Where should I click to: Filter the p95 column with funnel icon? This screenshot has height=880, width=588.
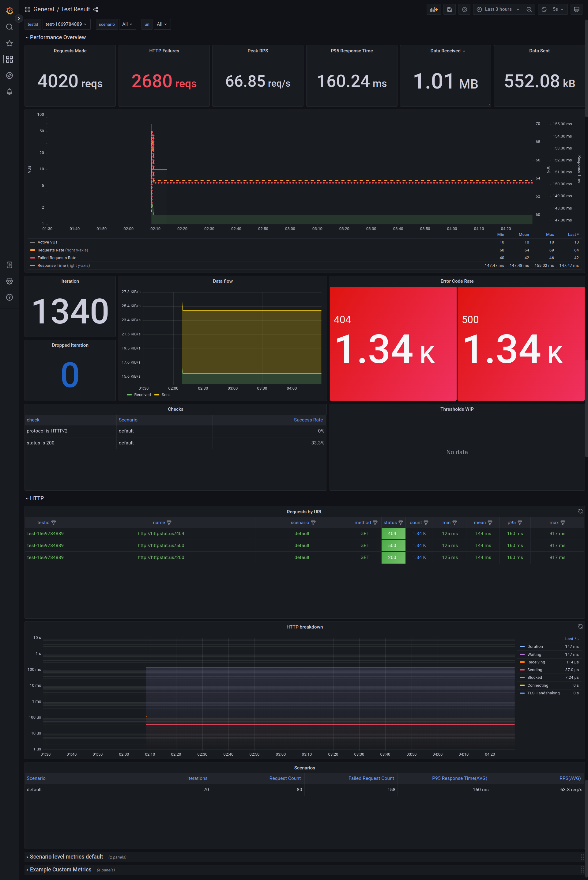point(520,523)
